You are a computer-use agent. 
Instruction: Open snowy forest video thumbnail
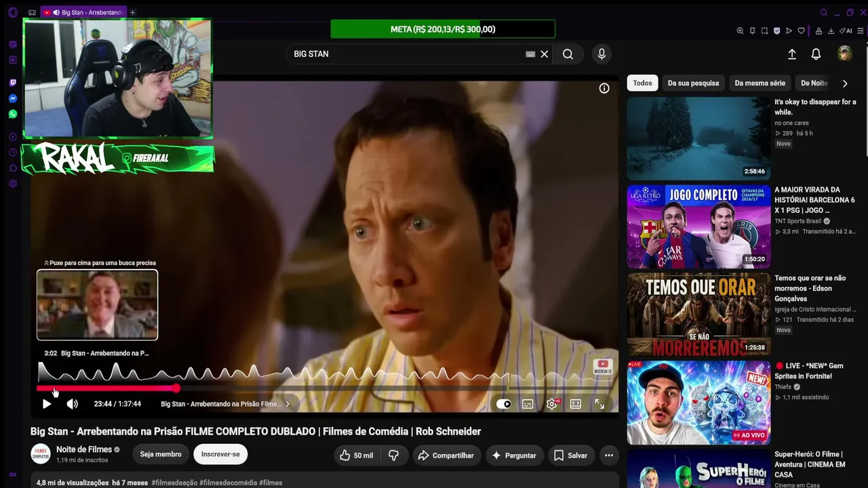click(x=698, y=138)
